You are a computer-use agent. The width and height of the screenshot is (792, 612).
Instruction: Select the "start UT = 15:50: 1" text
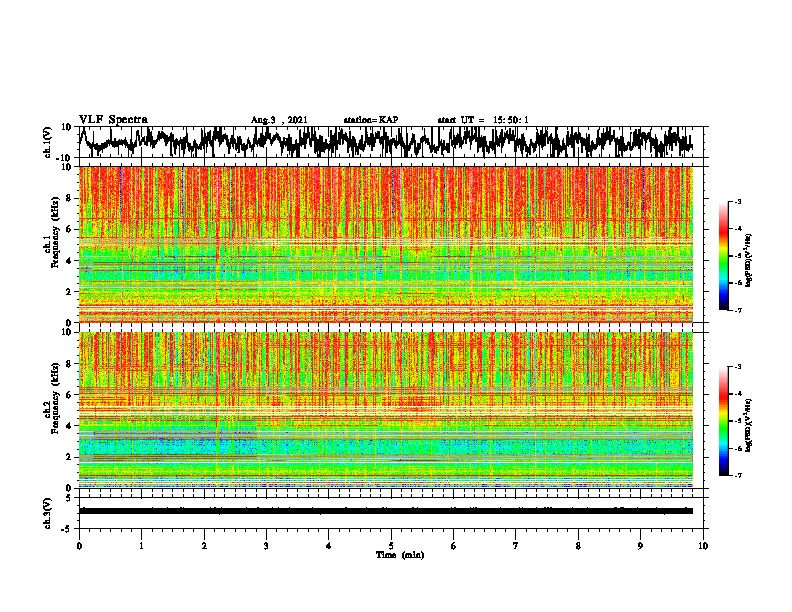(x=483, y=120)
